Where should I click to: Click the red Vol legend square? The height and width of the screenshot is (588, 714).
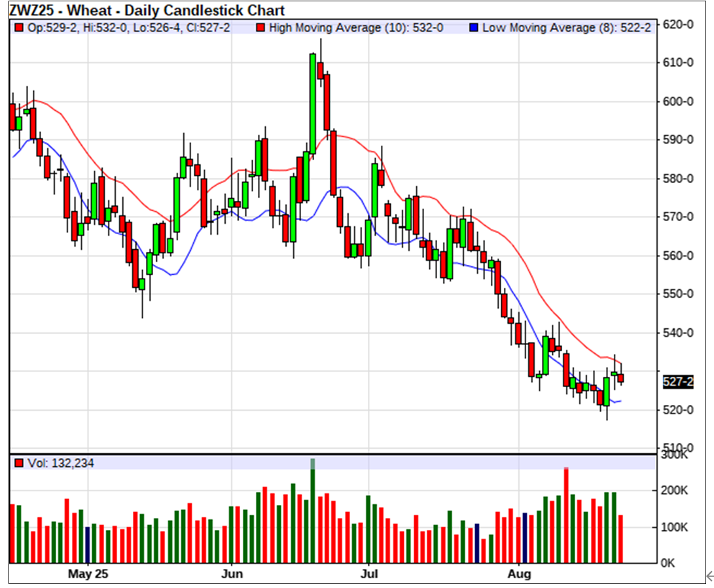(20, 463)
